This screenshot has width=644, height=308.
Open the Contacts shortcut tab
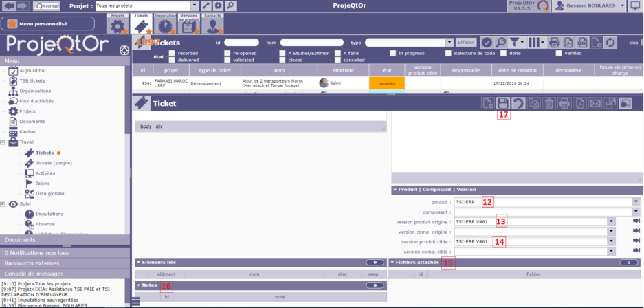tap(213, 24)
